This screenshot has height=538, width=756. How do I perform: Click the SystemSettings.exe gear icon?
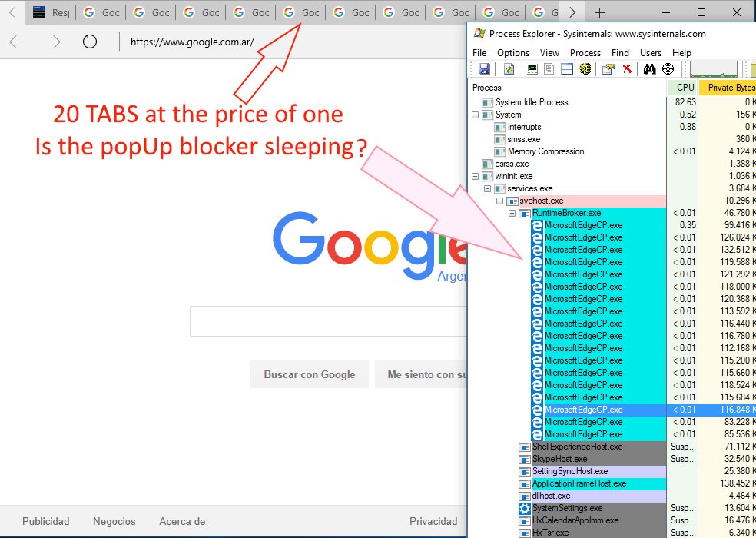click(525, 509)
